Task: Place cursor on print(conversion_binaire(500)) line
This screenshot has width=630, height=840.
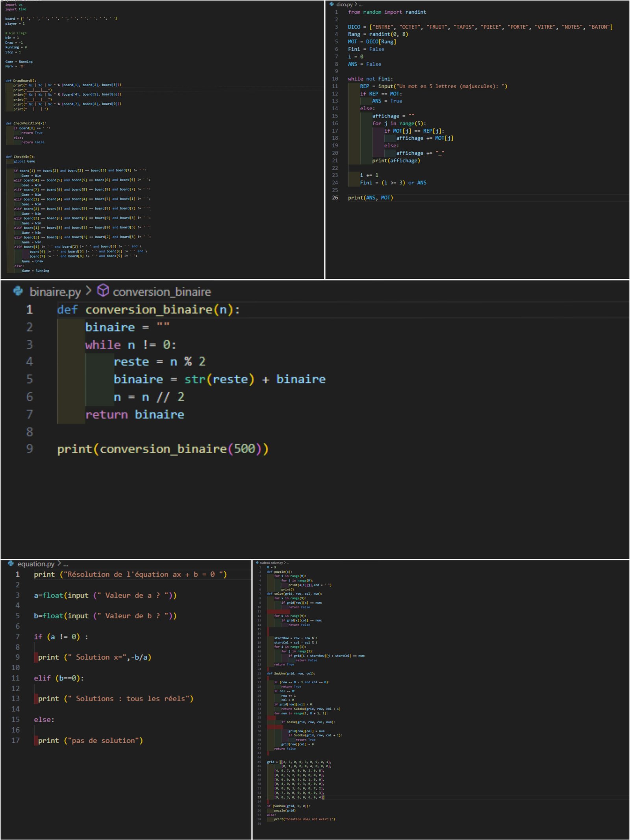Action: [163, 449]
